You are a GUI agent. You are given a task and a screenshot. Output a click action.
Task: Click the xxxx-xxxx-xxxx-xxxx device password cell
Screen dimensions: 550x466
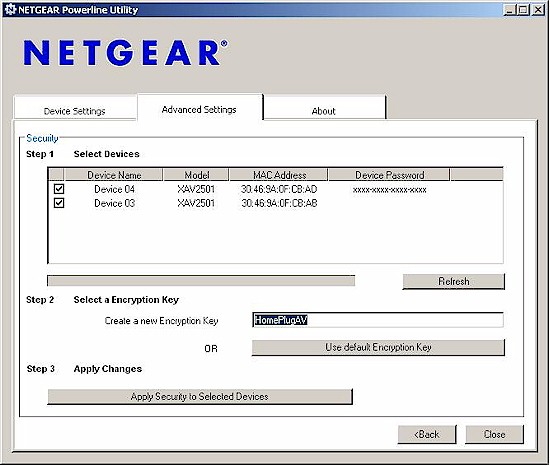[389, 190]
